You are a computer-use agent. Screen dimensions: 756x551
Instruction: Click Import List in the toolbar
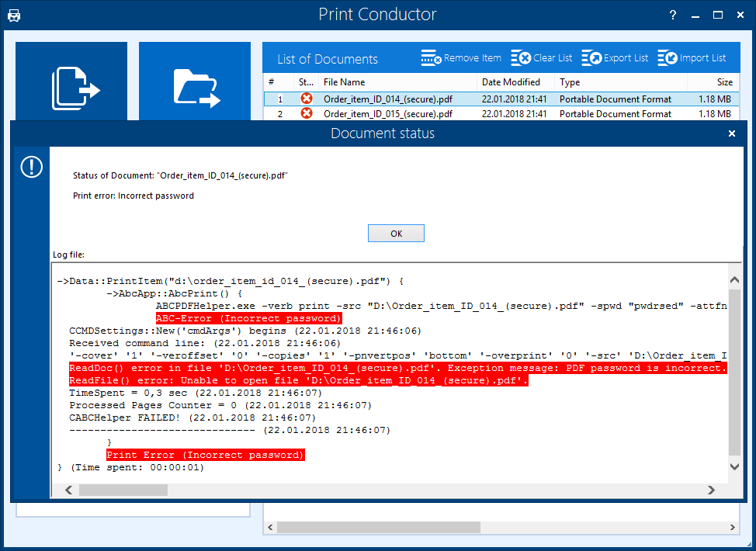pos(692,58)
